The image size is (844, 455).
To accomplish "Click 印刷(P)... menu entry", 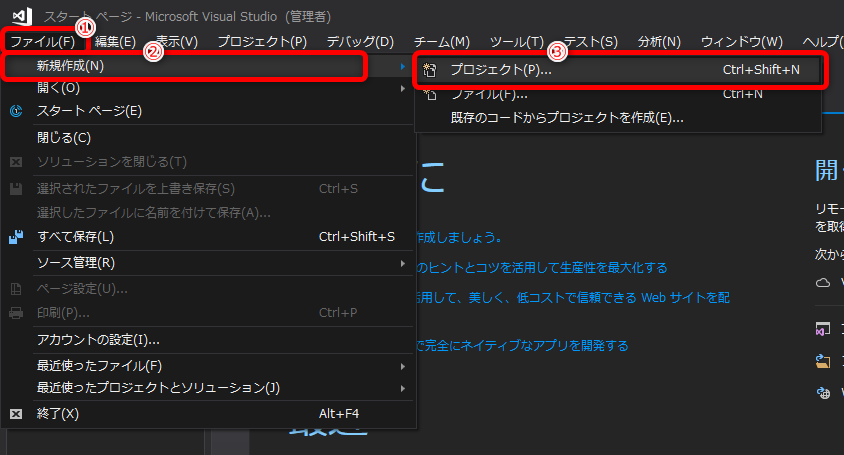I will click(x=209, y=313).
